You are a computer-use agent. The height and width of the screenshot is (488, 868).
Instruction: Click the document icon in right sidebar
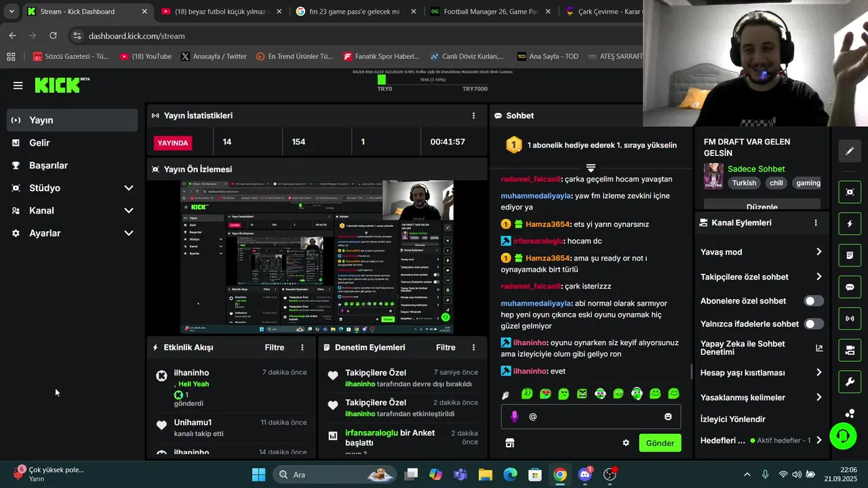click(x=850, y=256)
